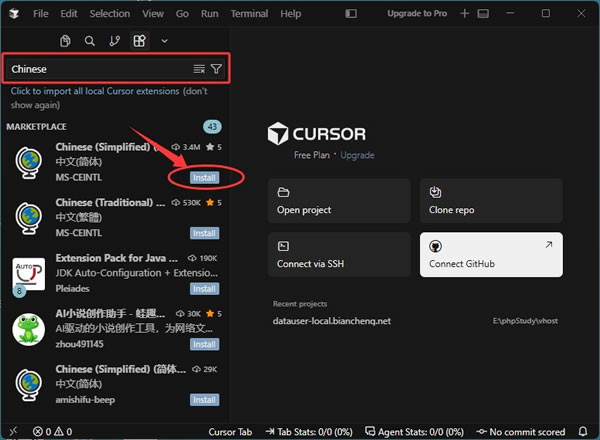Click the Open project folder icon
Image resolution: width=600 pixels, height=440 pixels.
283,192
